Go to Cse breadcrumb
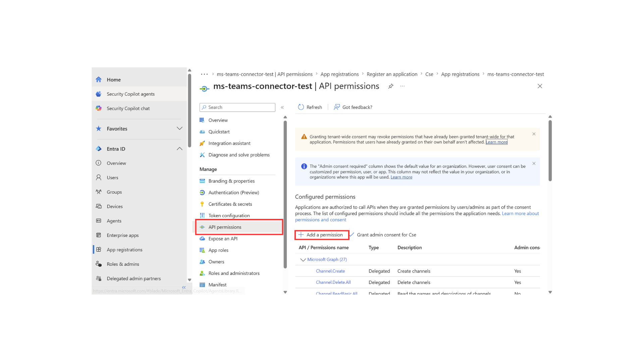The width and height of the screenshot is (644, 362). click(x=429, y=74)
